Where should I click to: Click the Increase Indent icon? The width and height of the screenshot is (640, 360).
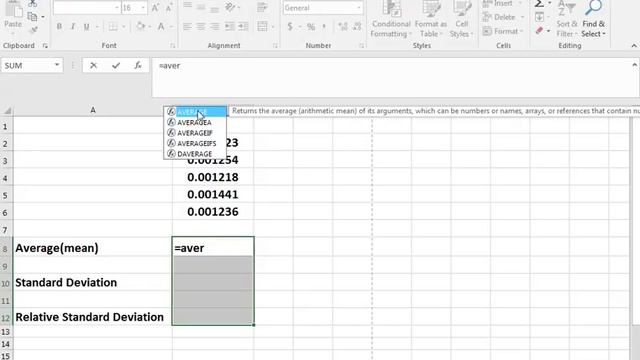click(243, 27)
